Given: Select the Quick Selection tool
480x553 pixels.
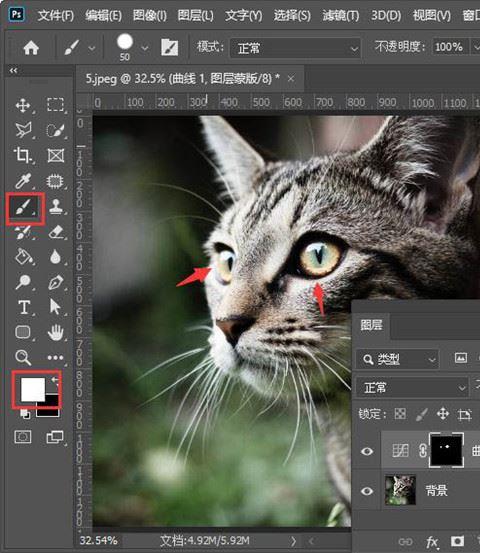Looking at the screenshot, I should click(55, 130).
